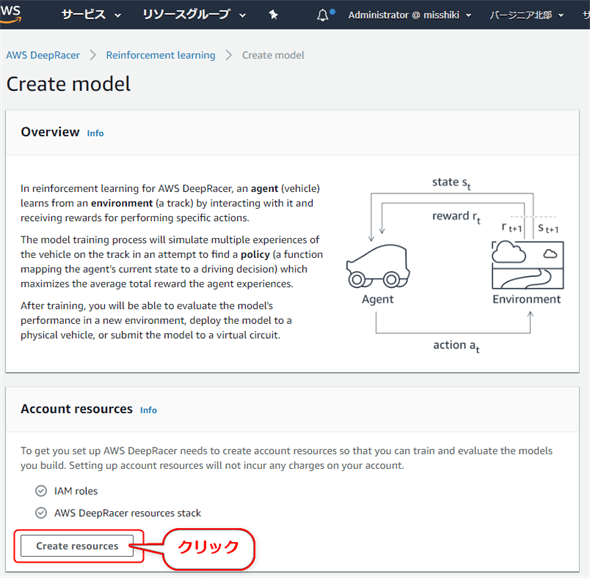Screen dimensions: 590x578
Task: Expand the リソースグループ dropdown menu
Action: 194,15
